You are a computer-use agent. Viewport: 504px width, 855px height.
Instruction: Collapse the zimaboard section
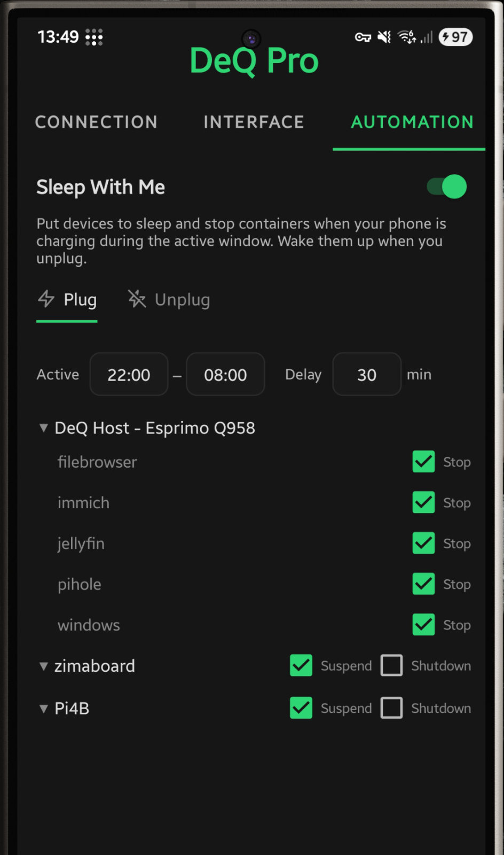coord(44,665)
